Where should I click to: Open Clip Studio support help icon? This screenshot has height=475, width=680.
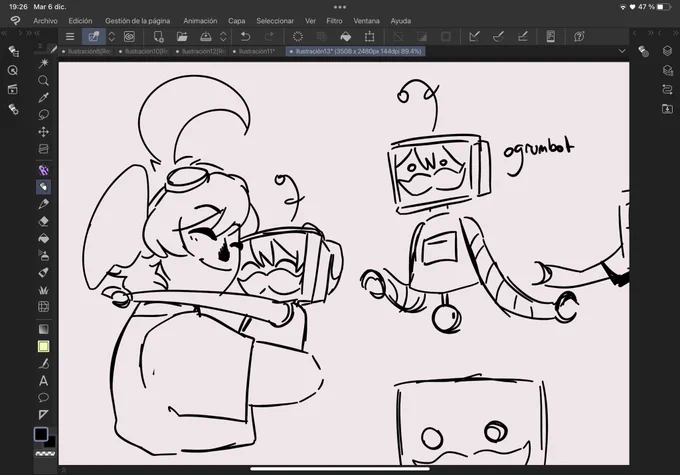[x=579, y=37]
